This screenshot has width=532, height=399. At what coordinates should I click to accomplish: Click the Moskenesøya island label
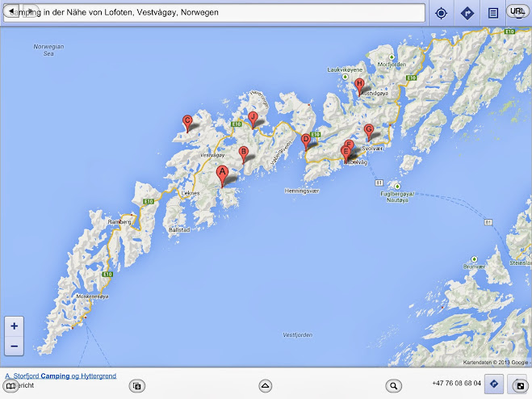point(92,296)
